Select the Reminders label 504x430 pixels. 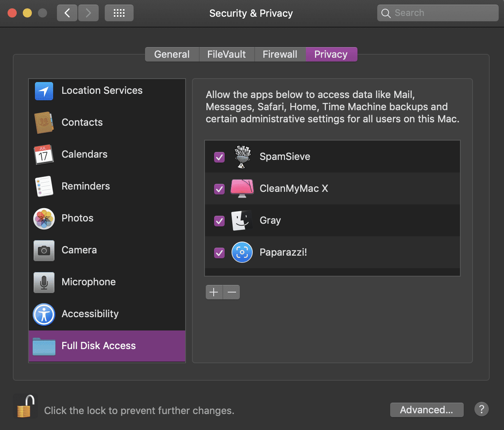click(x=86, y=186)
